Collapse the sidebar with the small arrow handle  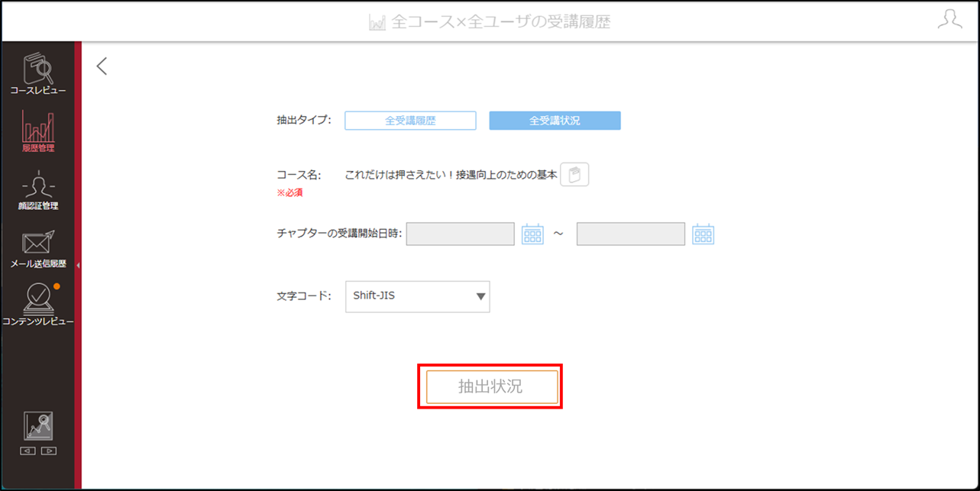[x=78, y=265]
